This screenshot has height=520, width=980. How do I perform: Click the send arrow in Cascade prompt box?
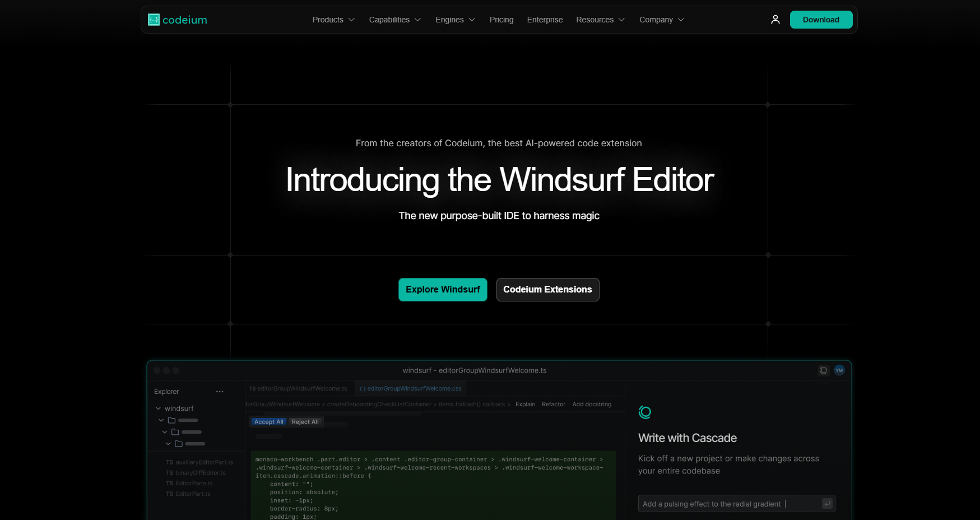pos(827,504)
